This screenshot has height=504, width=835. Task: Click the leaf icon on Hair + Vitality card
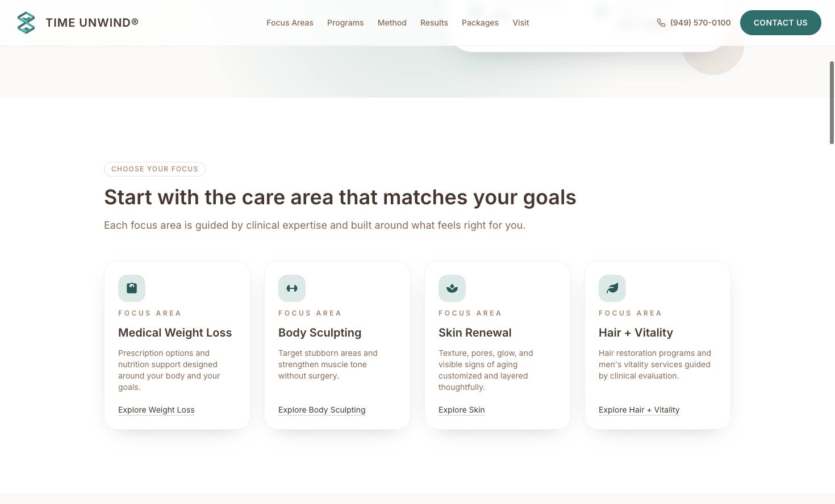(x=612, y=288)
